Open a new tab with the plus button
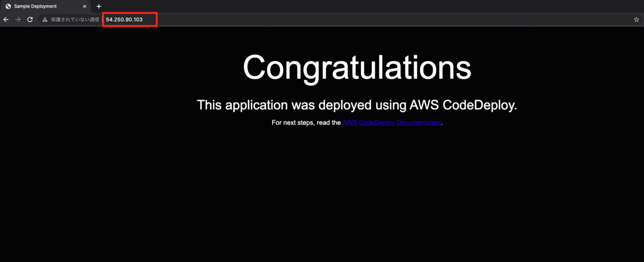 [99, 6]
